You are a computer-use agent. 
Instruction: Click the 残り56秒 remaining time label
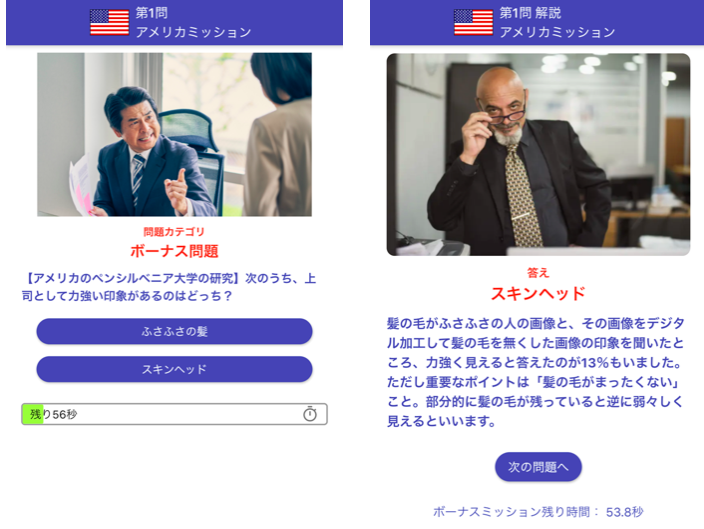pyautogui.click(x=53, y=414)
